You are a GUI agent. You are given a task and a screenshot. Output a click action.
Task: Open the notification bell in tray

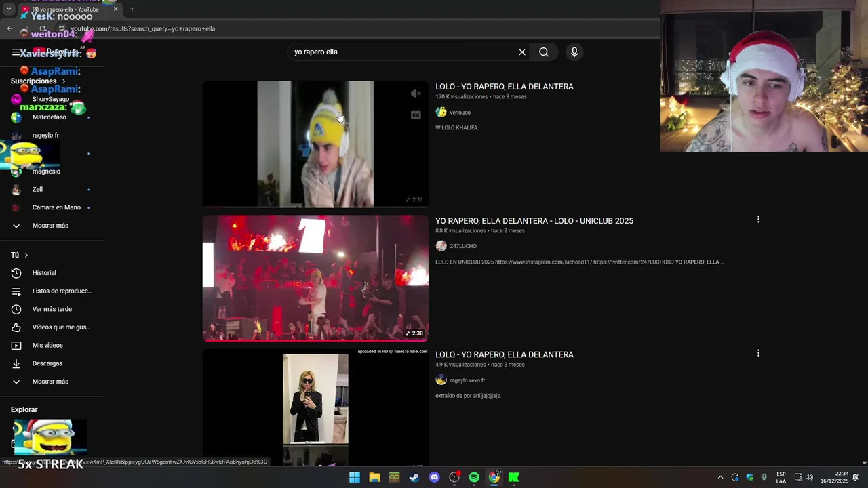(856, 477)
